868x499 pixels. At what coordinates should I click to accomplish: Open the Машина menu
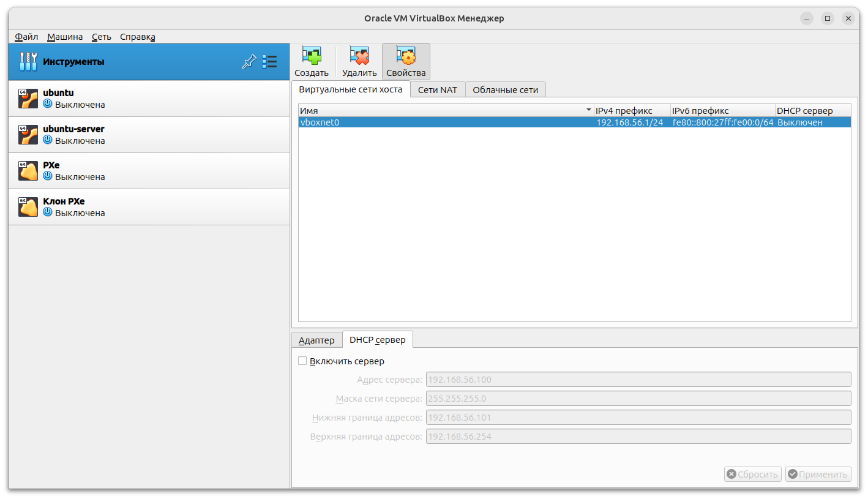[65, 37]
